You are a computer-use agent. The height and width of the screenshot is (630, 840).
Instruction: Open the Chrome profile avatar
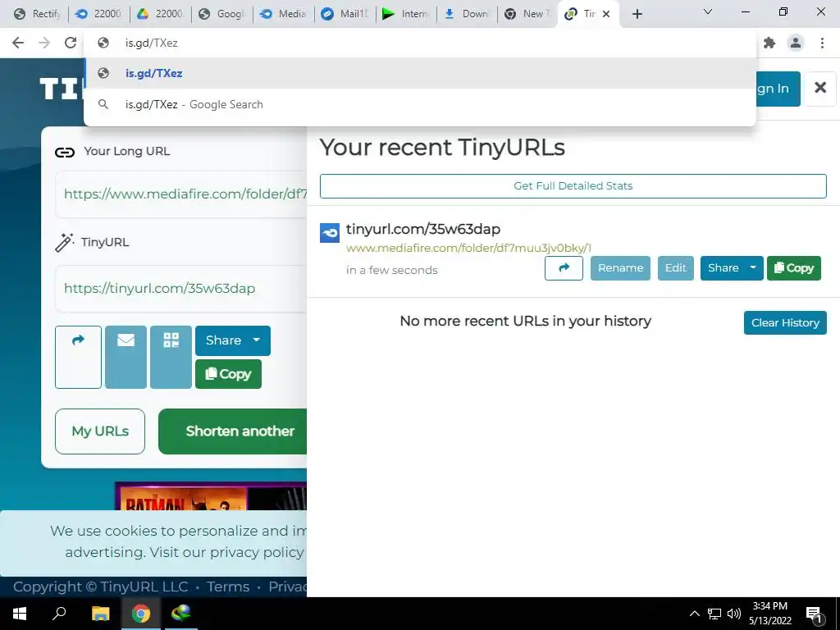[x=796, y=43]
